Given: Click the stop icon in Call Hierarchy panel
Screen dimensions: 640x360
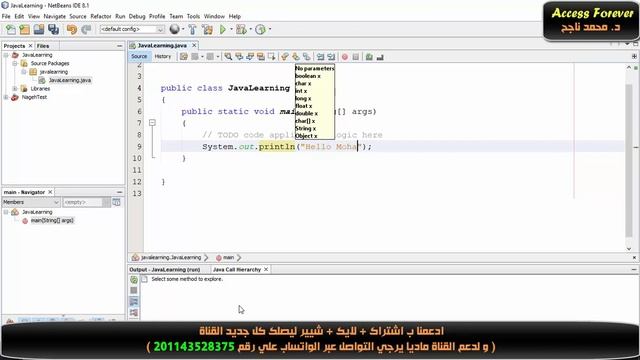Looking at the screenshot, I should pyautogui.click(x=134, y=290).
